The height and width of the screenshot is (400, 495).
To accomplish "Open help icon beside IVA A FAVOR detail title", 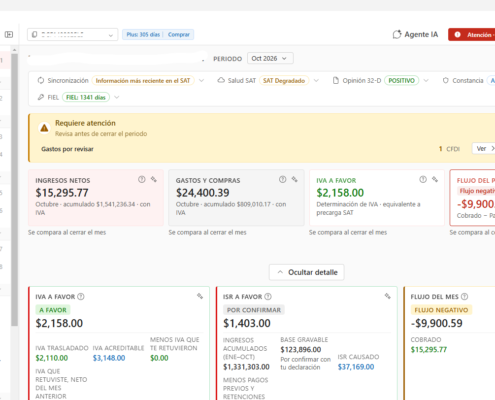I will 81,296.
